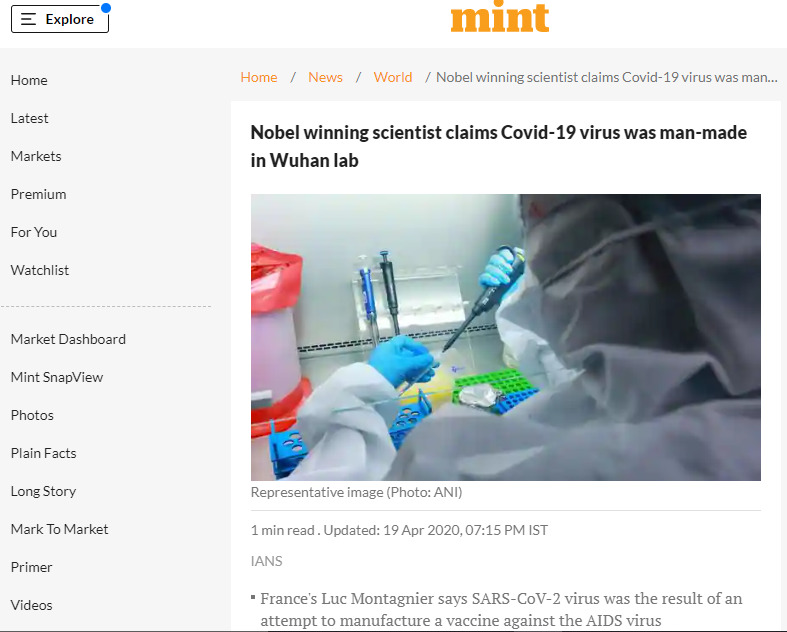The height and width of the screenshot is (632, 787).
Task: Select Markets in sidebar
Action: [x=36, y=156]
